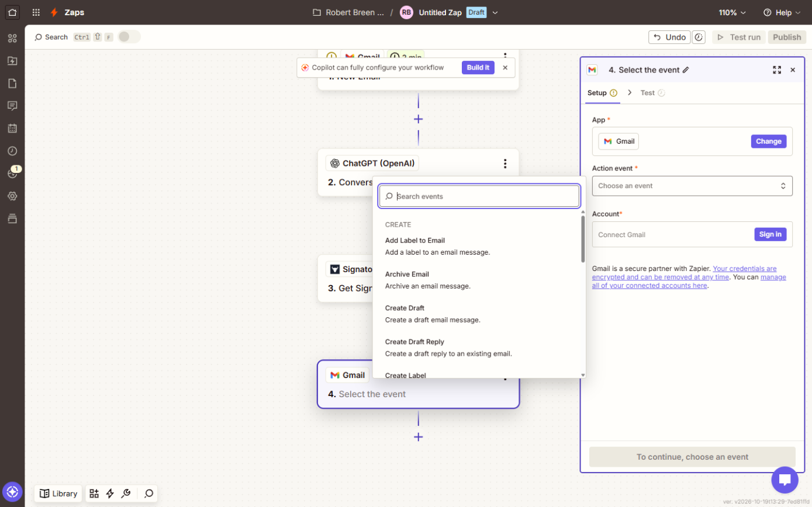This screenshot has height=507, width=812.
Task: Expand the step panel to full screen
Action: point(777,70)
